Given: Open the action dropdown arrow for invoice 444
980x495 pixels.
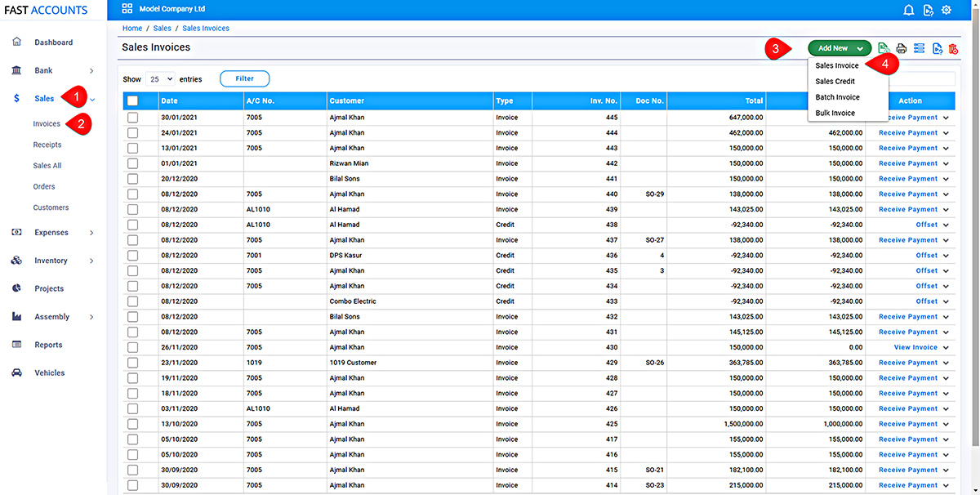Looking at the screenshot, I should click(947, 132).
